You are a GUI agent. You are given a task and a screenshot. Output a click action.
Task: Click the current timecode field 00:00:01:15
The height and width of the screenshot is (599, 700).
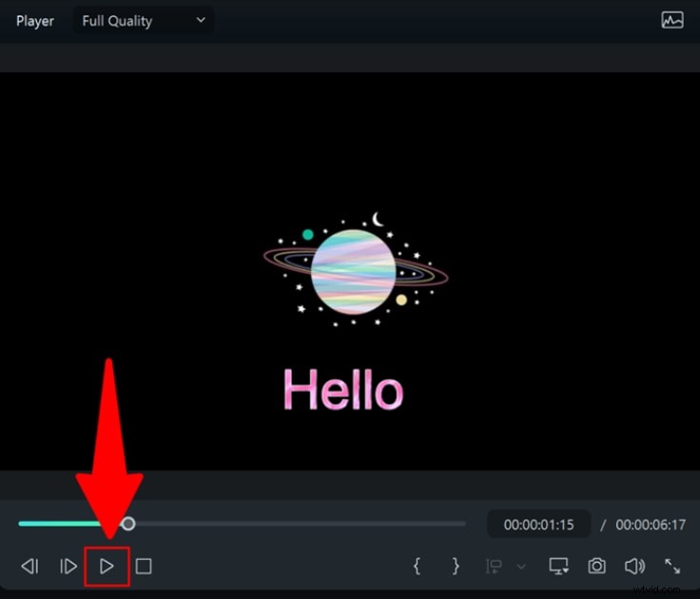539,524
